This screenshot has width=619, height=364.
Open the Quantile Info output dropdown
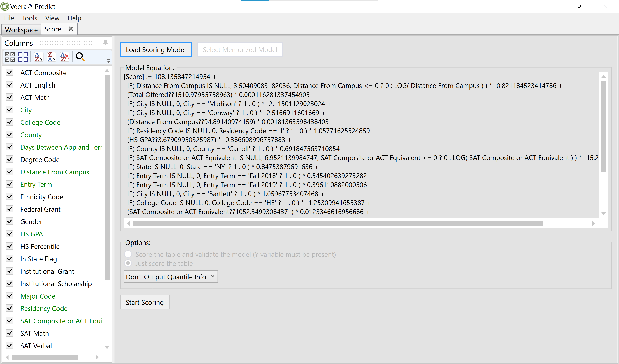coord(171,277)
